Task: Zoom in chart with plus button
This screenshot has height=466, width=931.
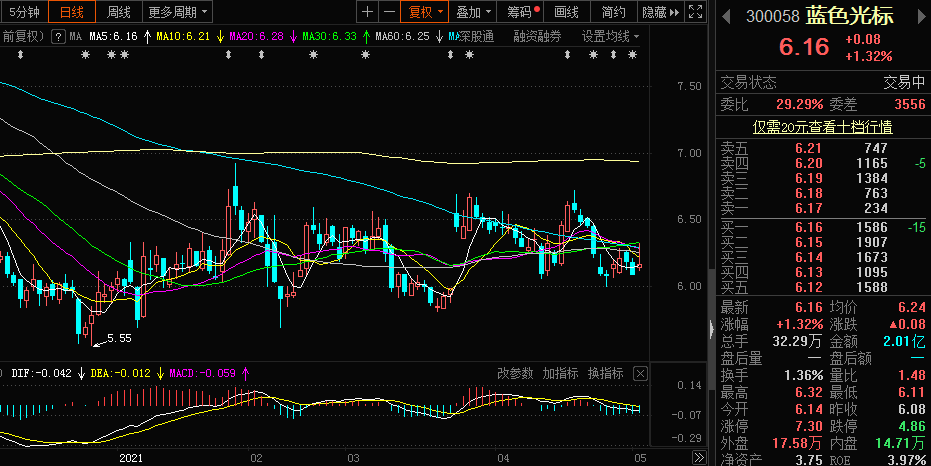Action: point(368,12)
